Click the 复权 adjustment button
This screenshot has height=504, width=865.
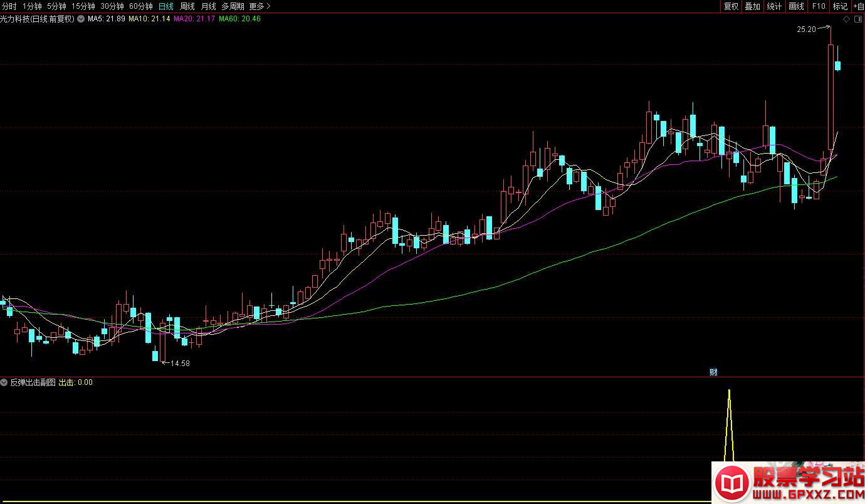pos(731,6)
